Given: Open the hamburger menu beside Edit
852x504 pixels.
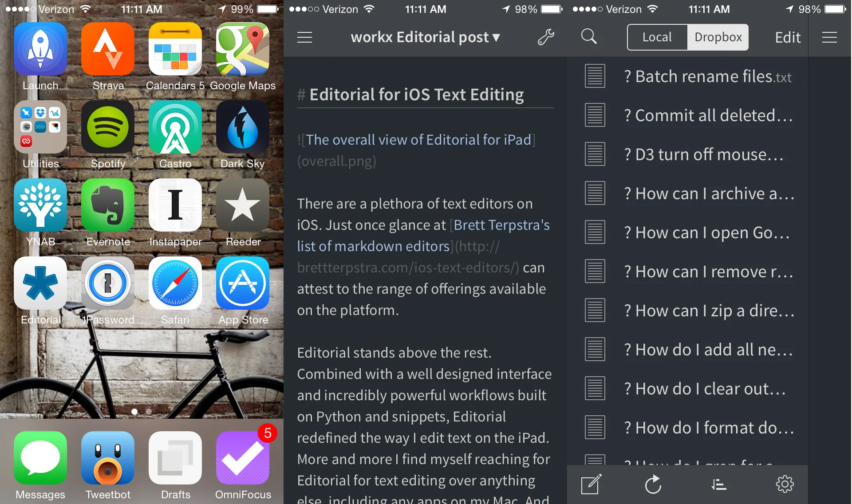Looking at the screenshot, I should click(x=829, y=37).
